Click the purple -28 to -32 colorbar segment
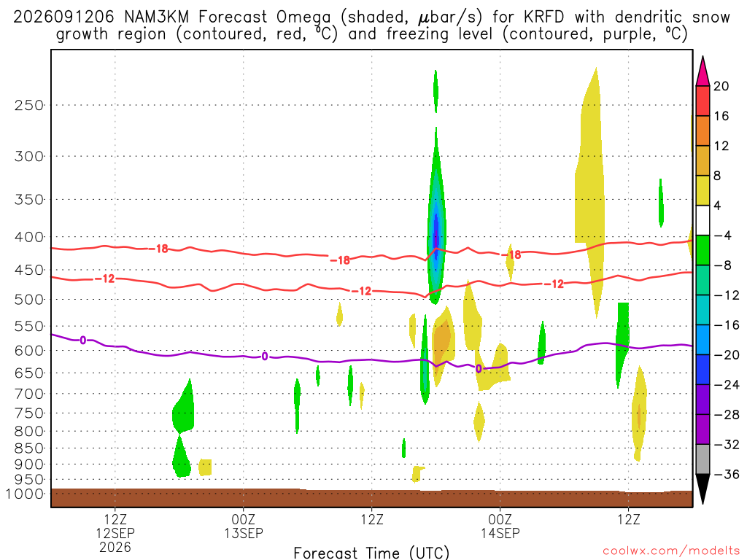This screenshot has height=560, width=747. click(x=703, y=429)
